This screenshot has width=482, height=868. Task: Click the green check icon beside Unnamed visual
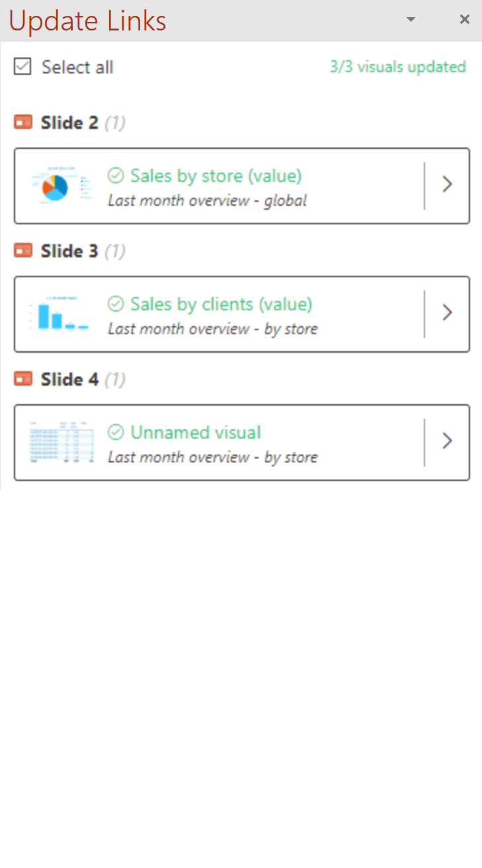point(116,432)
